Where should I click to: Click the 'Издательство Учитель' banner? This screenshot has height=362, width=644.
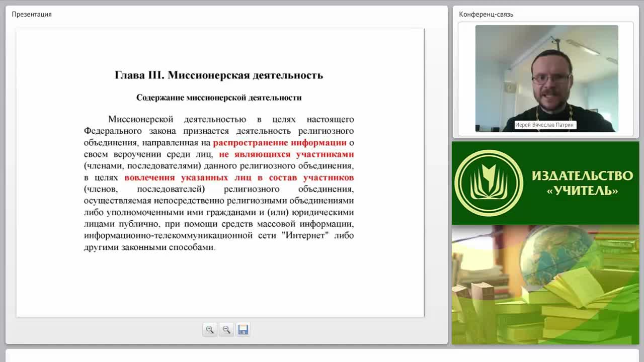[x=545, y=183]
